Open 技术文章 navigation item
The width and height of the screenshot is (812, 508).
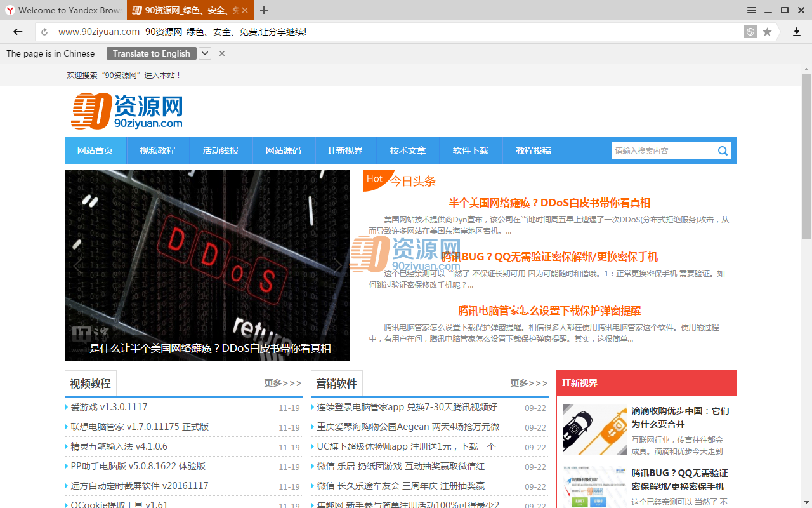tap(408, 150)
